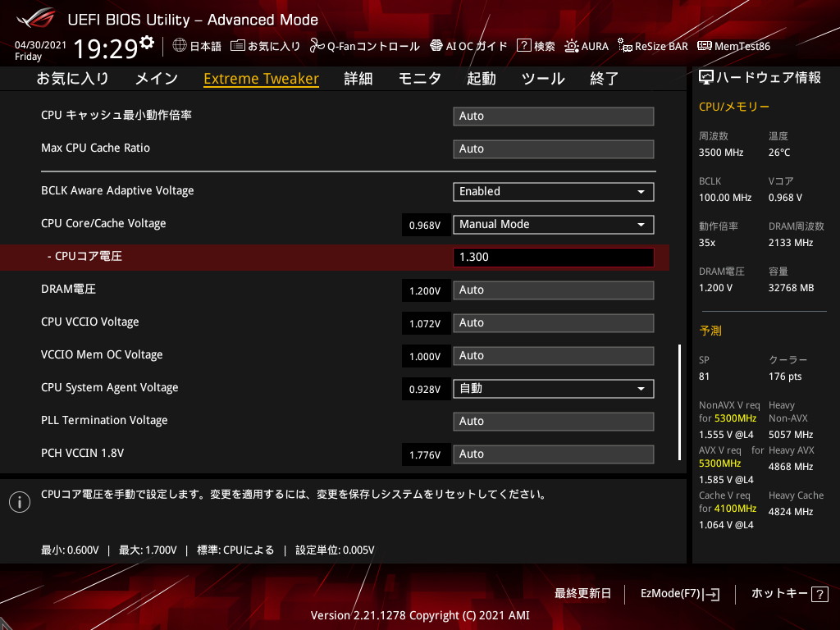Image resolution: width=840 pixels, height=630 pixels.
Task: Switch to the お気に入り tab
Action: tap(73, 79)
